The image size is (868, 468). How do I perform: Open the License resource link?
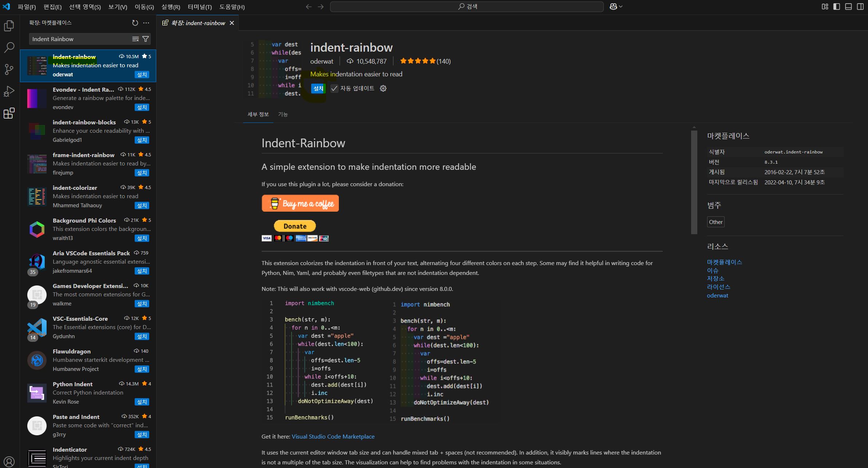[x=718, y=287]
